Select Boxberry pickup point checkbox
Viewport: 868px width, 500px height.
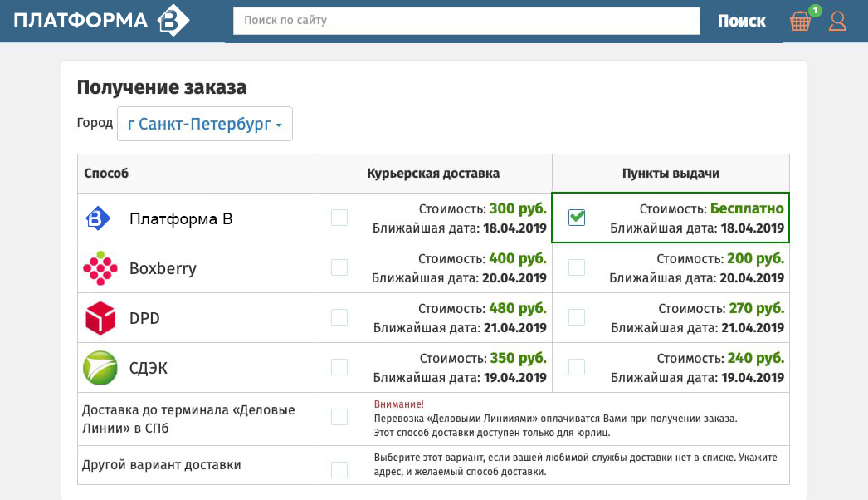(x=577, y=267)
